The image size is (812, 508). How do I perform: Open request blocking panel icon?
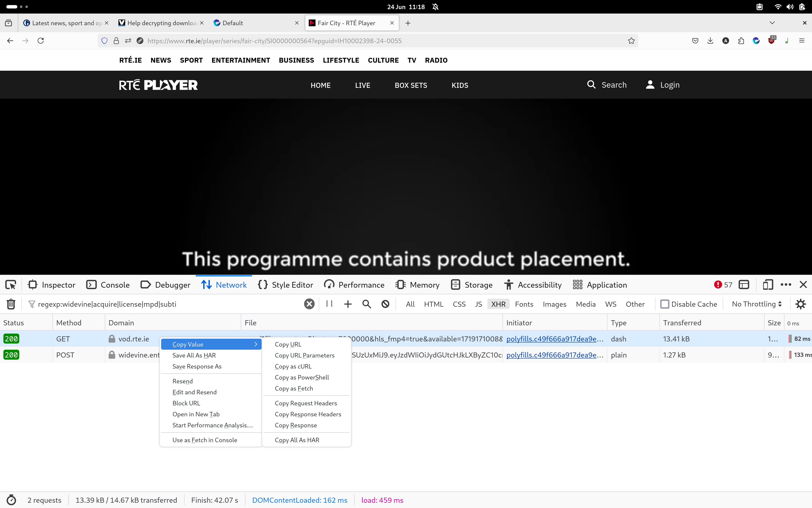pos(385,304)
